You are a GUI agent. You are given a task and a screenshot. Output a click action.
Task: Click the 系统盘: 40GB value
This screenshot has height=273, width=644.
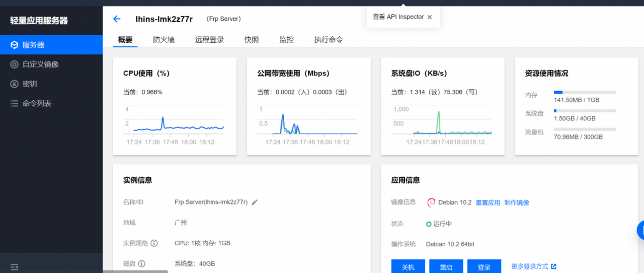[x=195, y=263]
